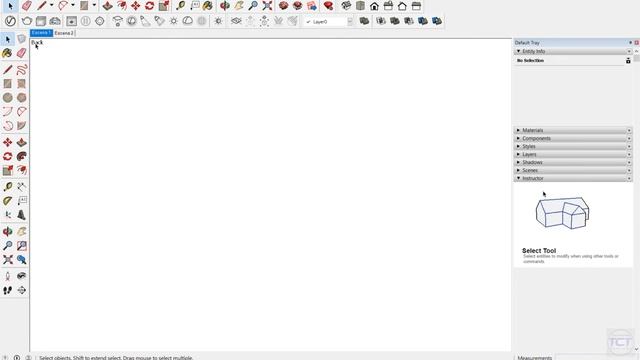This screenshot has width=640, height=360.
Task: Open the Layer0 layer dropdown
Action: [x=350, y=22]
